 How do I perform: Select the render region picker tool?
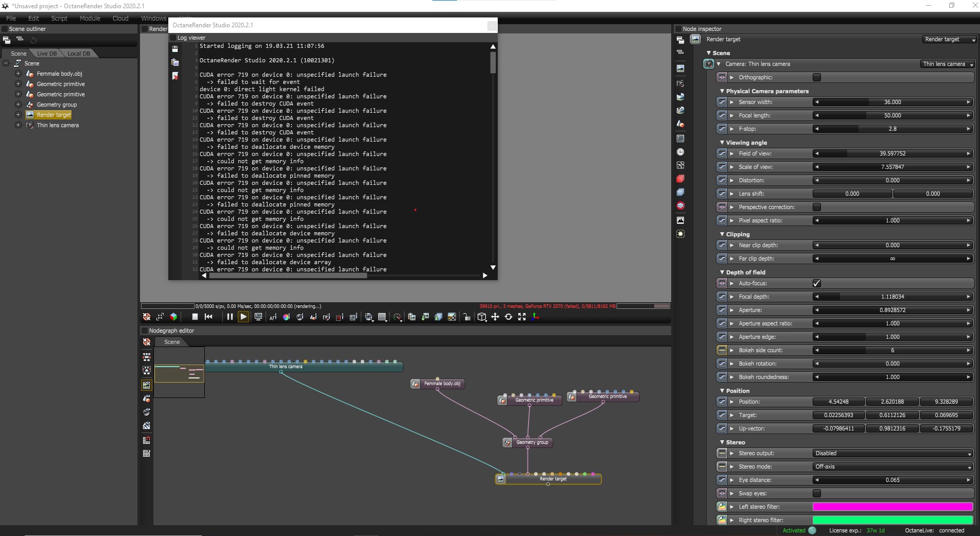point(340,317)
